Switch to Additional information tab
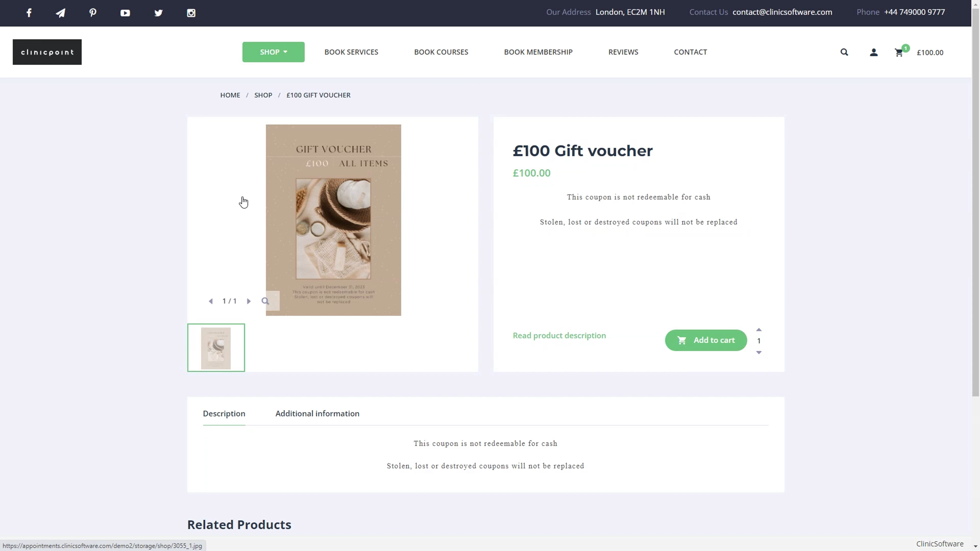This screenshot has height=551, width=980. coord(317,413)
